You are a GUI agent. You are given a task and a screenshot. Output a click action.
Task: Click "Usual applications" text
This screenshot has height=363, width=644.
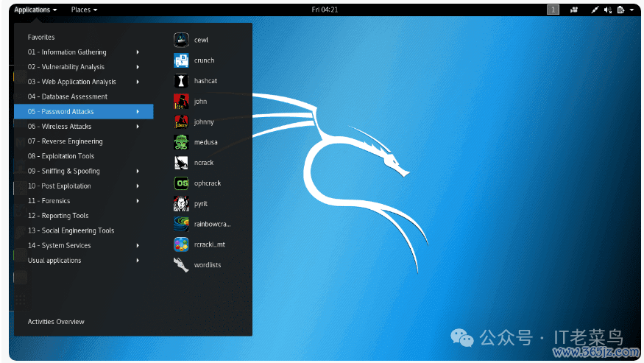point(54,260)
